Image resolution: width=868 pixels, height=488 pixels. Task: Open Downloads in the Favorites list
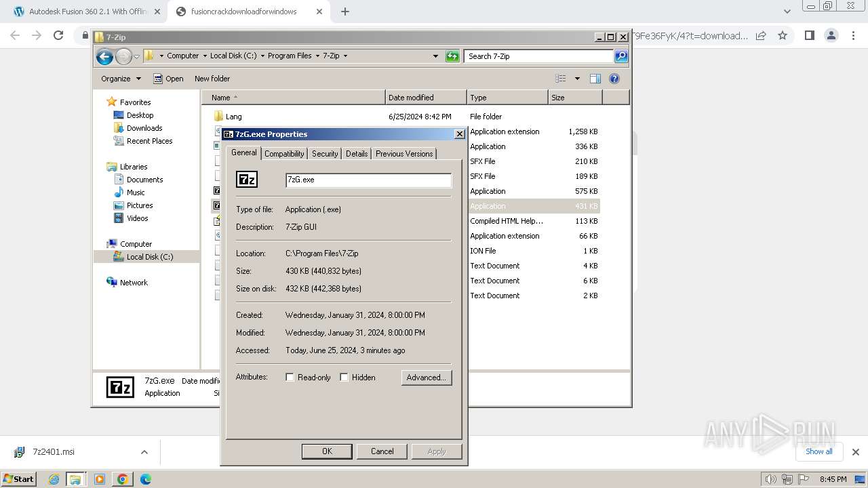[144, 128]
